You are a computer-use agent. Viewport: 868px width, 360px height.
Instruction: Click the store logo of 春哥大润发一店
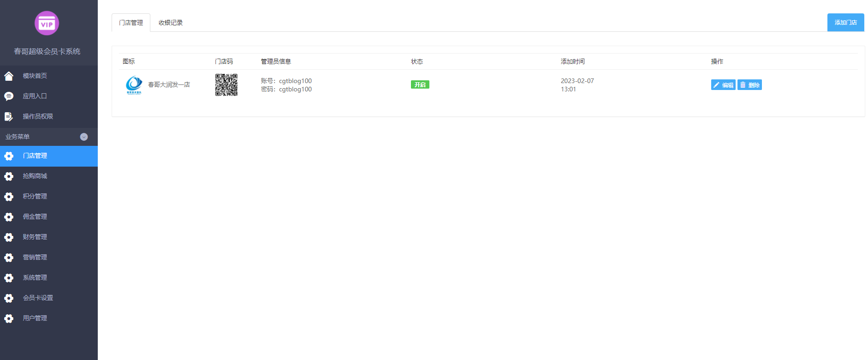(x=134, y=85)
